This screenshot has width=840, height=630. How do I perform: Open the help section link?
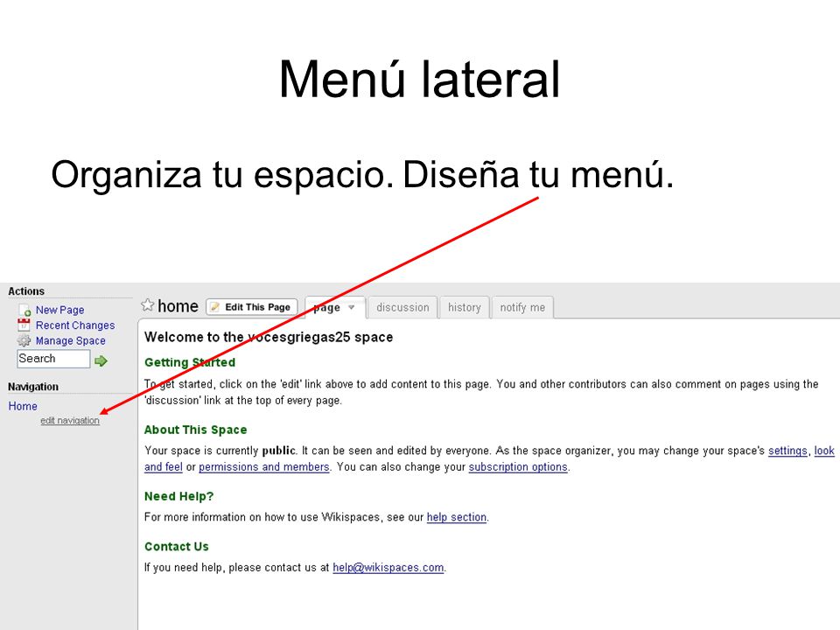(x=457, y=517)
